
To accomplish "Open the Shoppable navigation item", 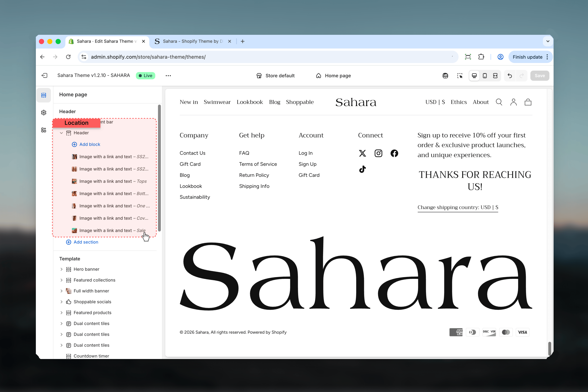I will tap(300, 102).
